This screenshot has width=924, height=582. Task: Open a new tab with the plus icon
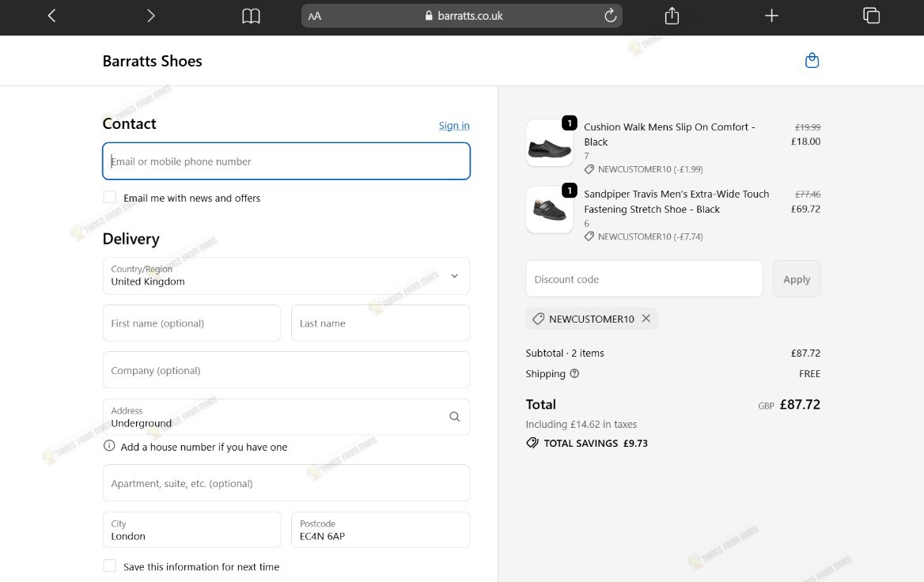[771, 16]
